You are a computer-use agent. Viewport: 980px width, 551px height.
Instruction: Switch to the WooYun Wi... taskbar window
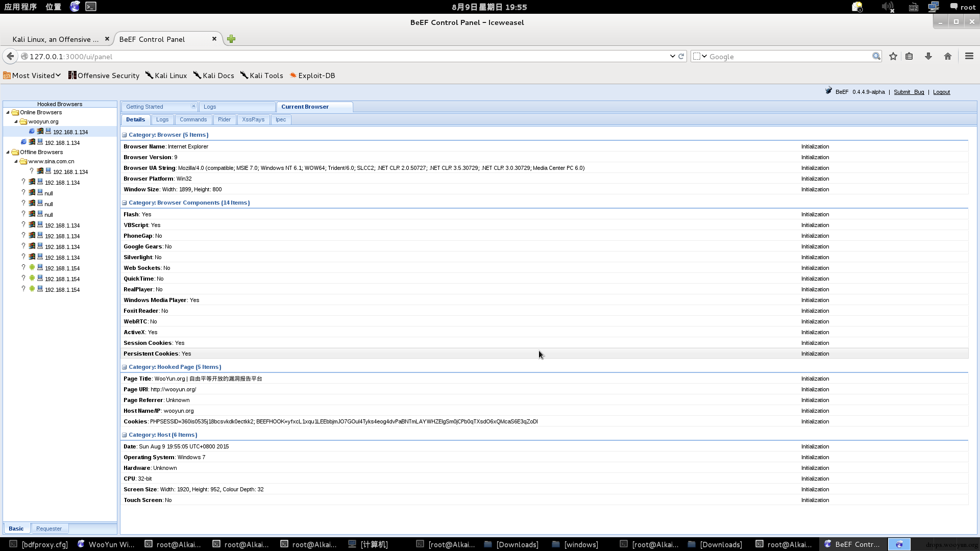coord(106,544)
